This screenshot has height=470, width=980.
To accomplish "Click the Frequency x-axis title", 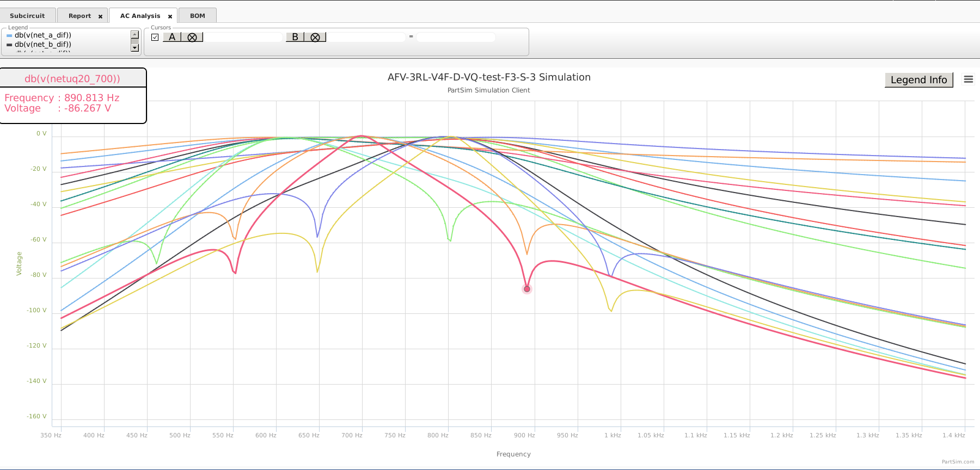I will point(513,454).
